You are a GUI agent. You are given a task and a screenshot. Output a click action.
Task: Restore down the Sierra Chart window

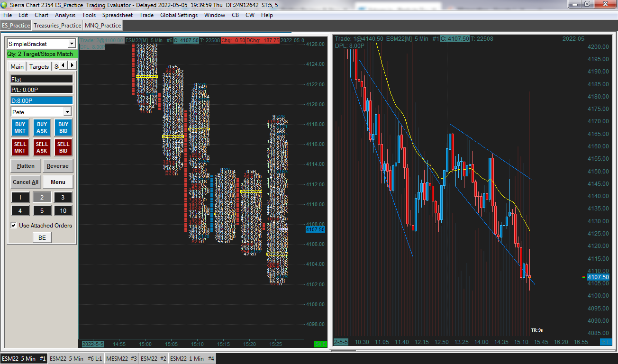587,4
